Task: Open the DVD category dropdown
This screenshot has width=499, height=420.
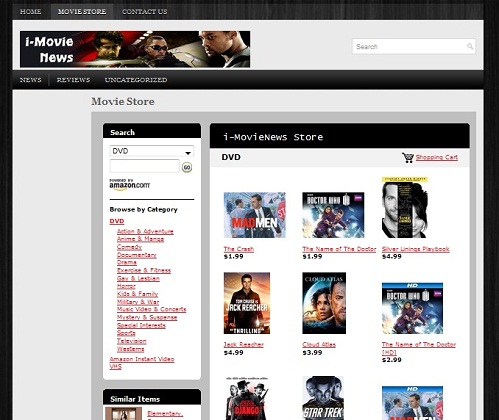Action: (x=152, y=151)
